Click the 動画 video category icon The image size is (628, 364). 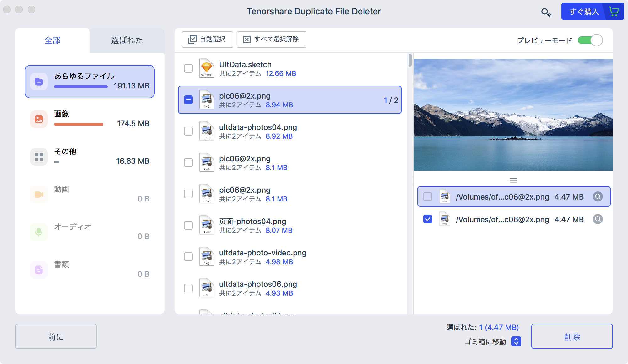click(39, 195)
